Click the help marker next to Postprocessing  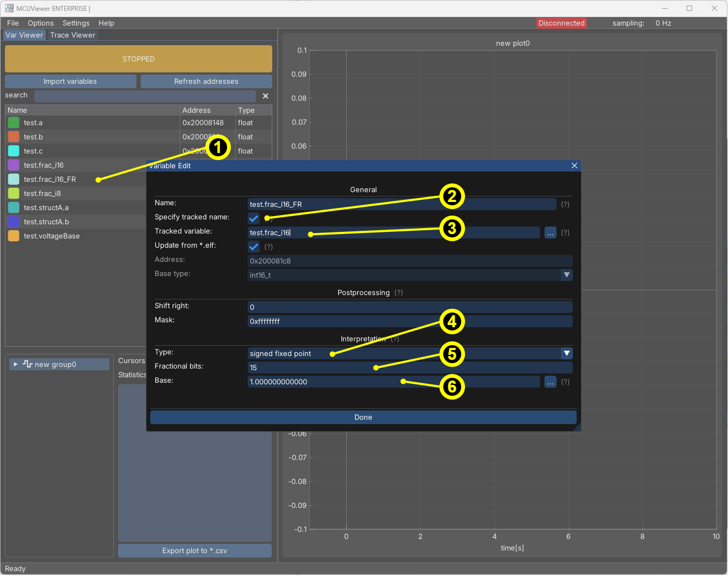[x=399, y=293]
